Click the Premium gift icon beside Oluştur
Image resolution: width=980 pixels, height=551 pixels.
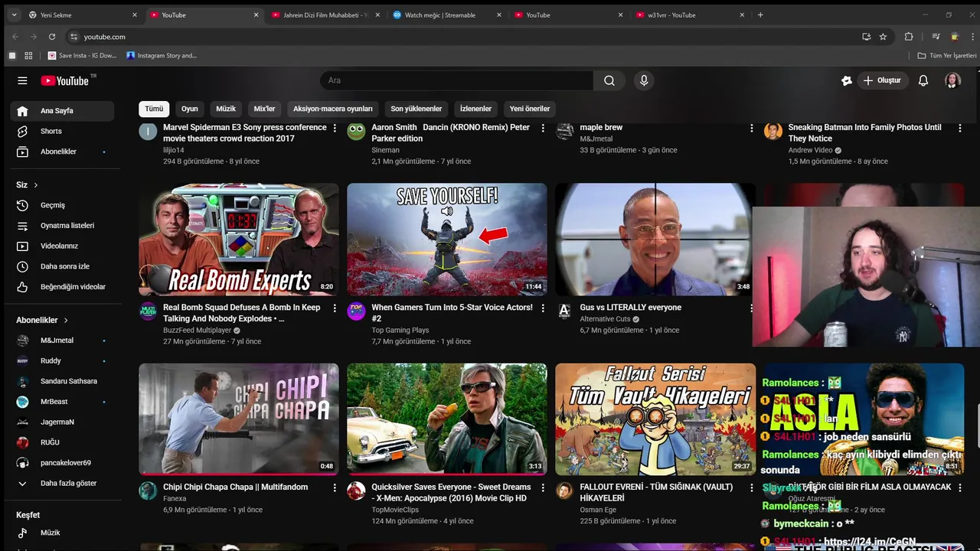(847, 80)
